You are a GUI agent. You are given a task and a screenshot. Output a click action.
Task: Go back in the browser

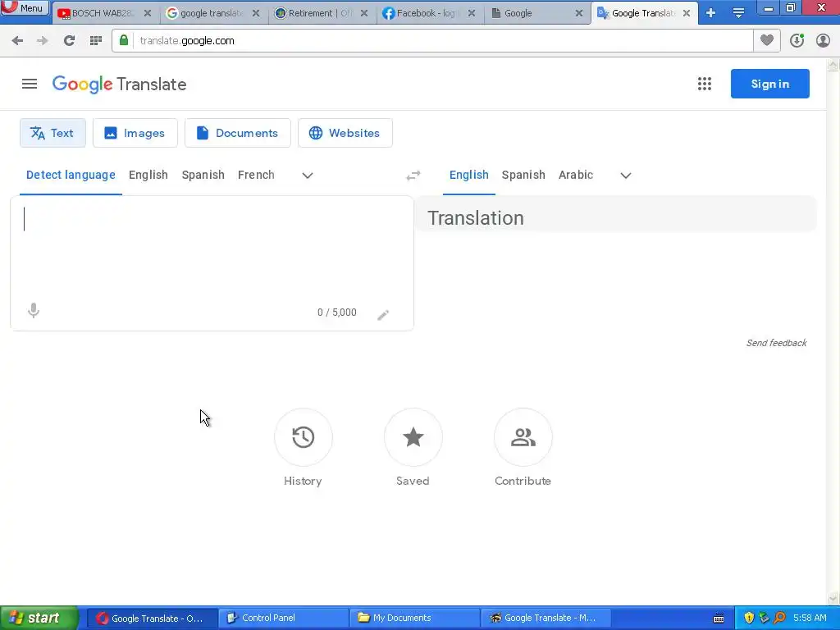click(x=17, y=41)
